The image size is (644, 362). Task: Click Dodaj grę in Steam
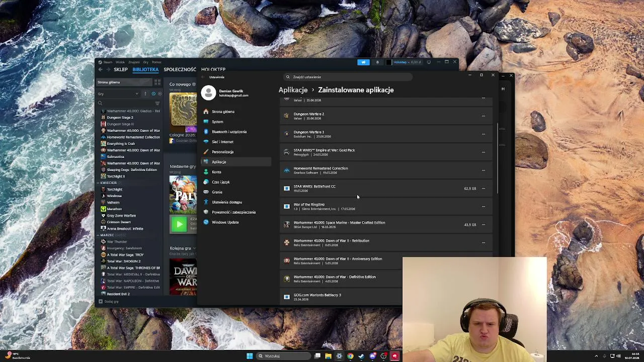coord(109,302)
